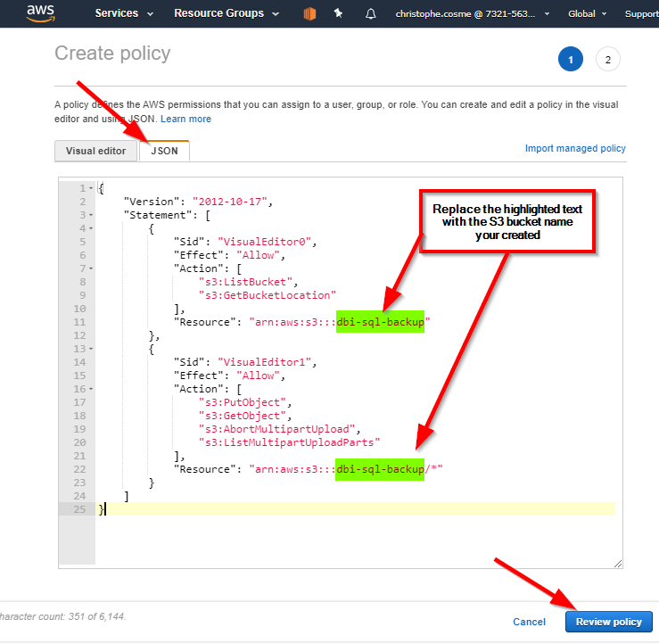659x644 pixels.
Task: Open the AWS home logo
Action: (40, 13)
